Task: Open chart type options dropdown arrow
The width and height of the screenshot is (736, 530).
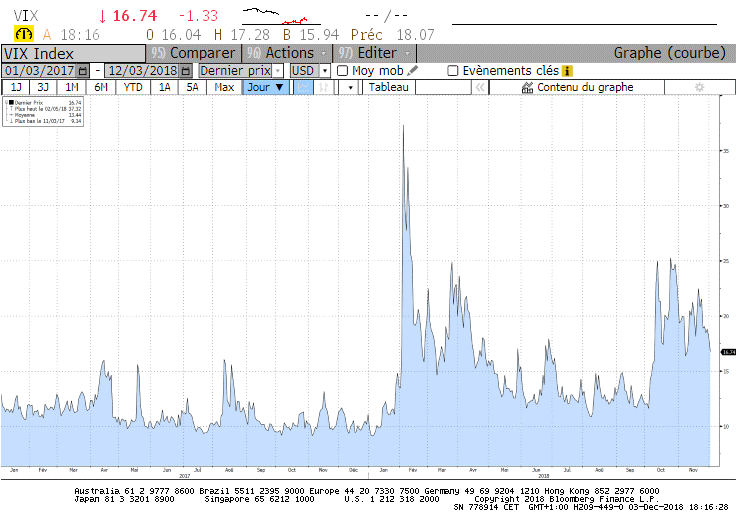Action: [350, 87]
